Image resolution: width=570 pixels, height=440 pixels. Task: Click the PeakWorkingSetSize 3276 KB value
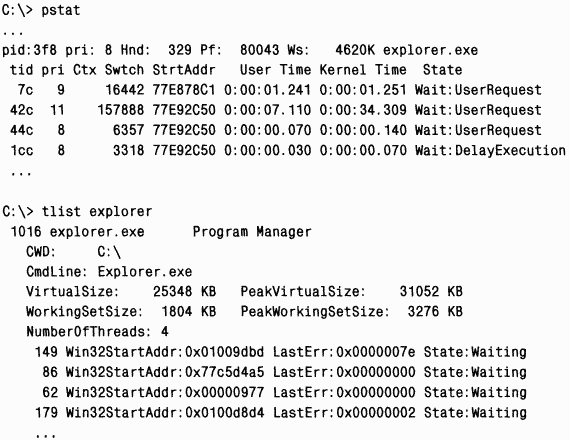(435, 312)
